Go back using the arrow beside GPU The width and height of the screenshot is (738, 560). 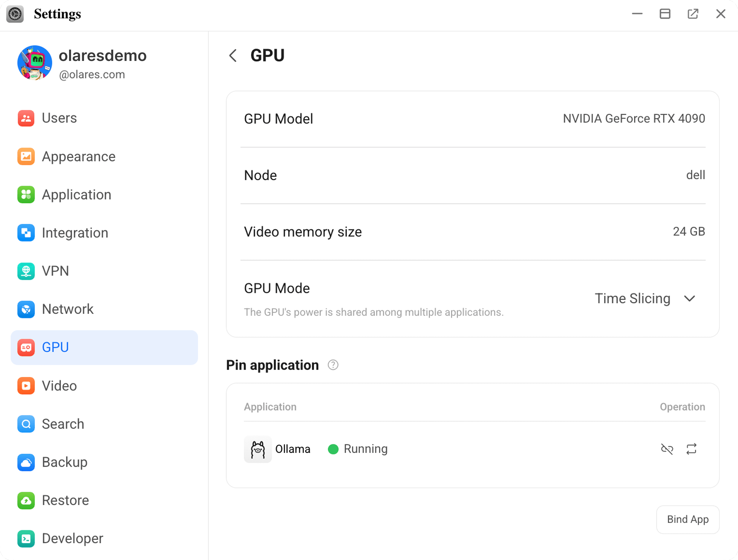pyautogui.click(x=233, y=55)
